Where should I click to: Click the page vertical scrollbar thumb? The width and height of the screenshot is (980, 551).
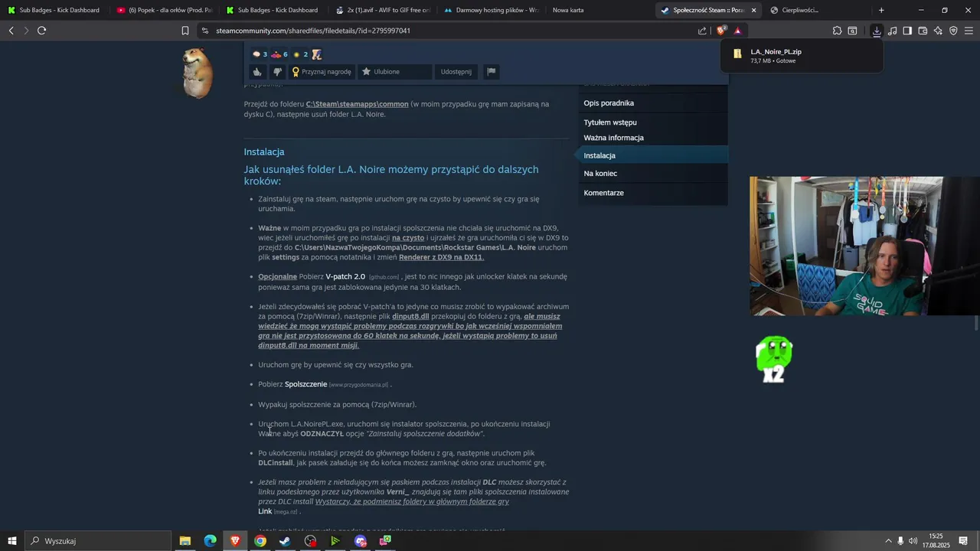[976, 322]
